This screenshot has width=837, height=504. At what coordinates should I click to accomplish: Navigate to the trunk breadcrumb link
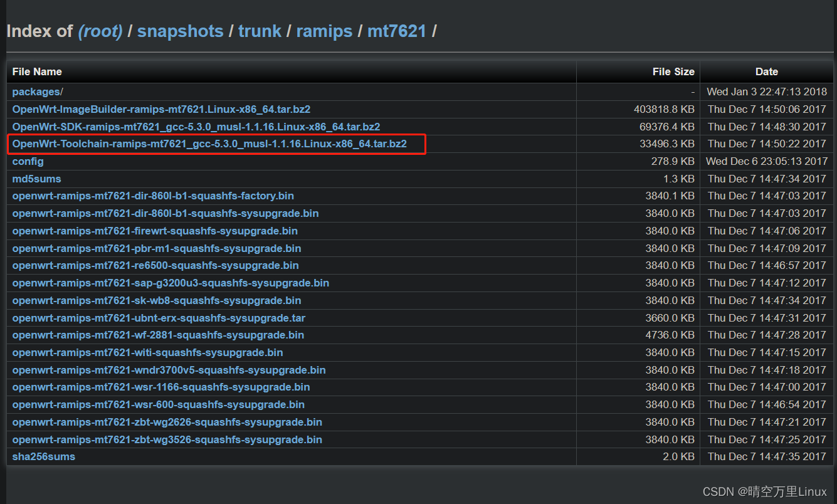pos(260,31)
